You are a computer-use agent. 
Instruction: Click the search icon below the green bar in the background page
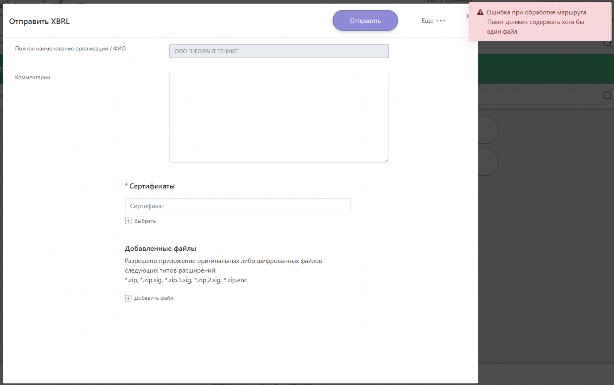607,96
